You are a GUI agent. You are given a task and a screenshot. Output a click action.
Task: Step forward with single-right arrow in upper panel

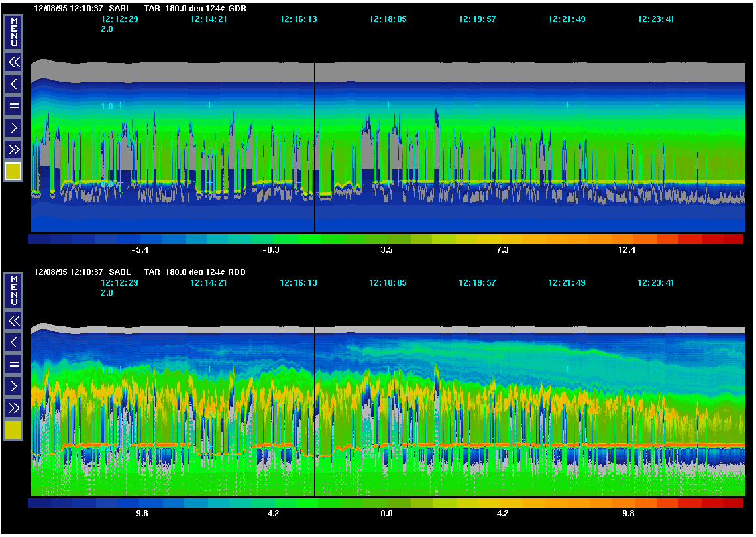(x=13, y=127)
